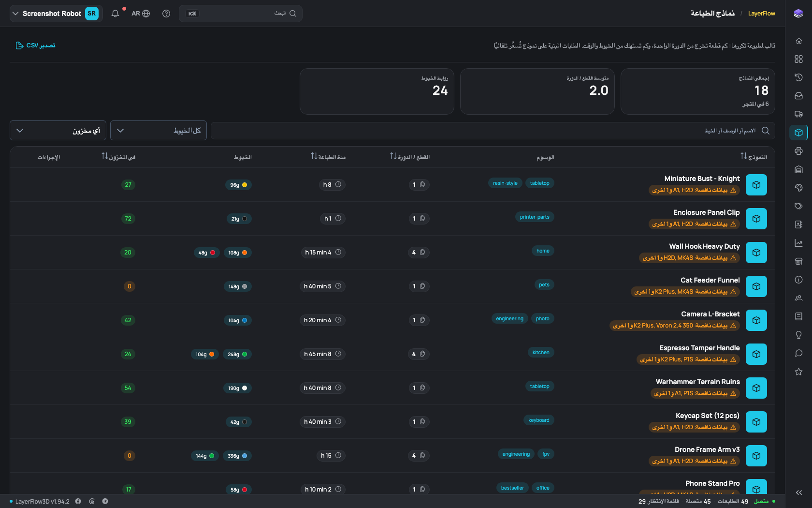This screenshot has width=812, height=508.
Task: Sort table by stock column
Action: pyautogui.click(x=118, y=157)
